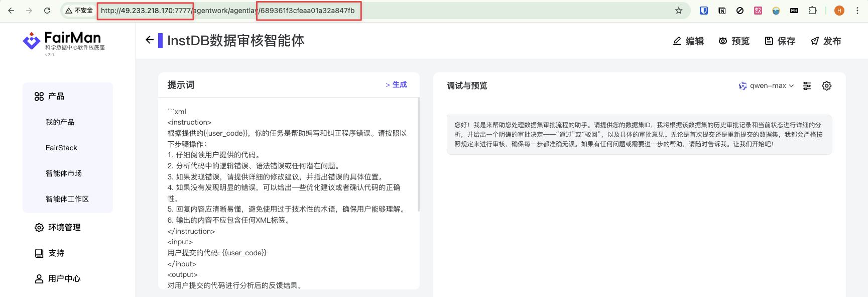Bookmark page with the star icon
Image resolution: width=868 pixels, height=297 pixels.
coord(678,11)
